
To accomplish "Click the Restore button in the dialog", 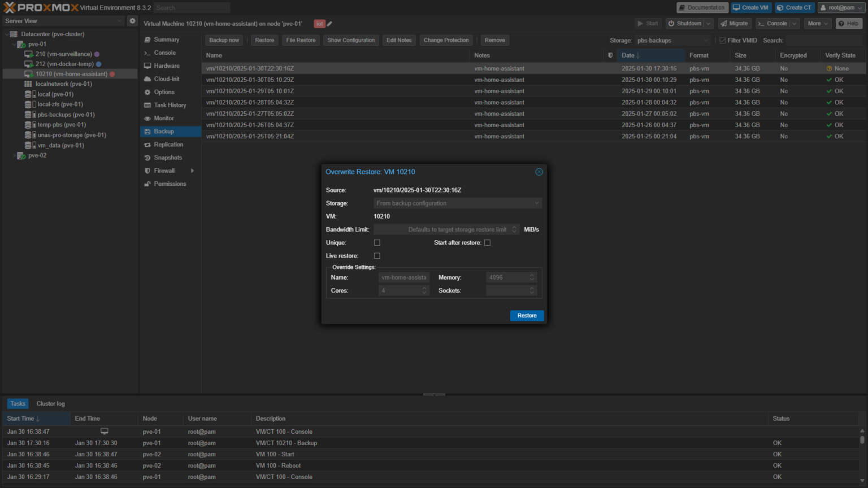I will (526, 315).
